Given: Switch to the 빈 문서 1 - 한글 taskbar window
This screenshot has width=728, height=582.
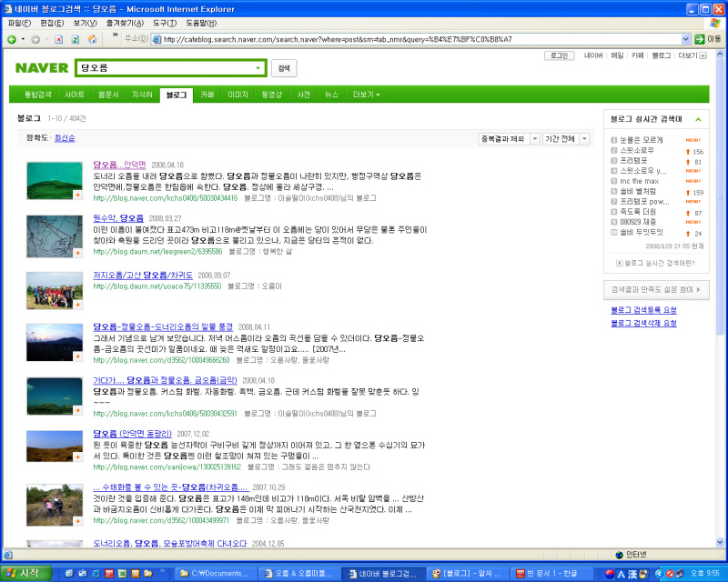Looking at the screenshot, I should click(552, 574).
